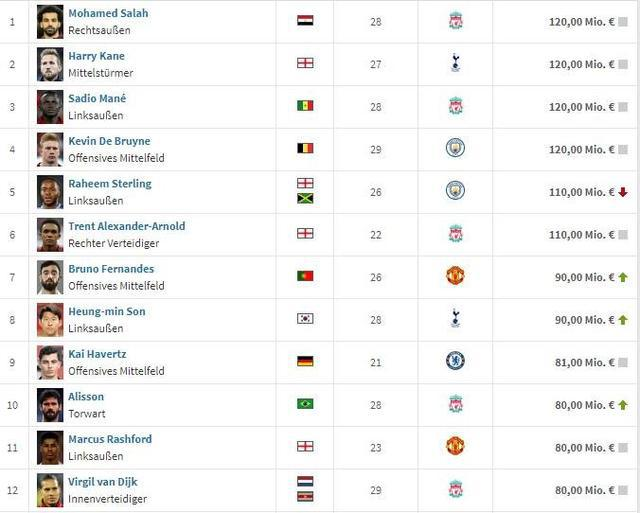Click the Manchester City crest in Kevin De Bruyne's row
The image size is (640, 513).
pos(455,148)
